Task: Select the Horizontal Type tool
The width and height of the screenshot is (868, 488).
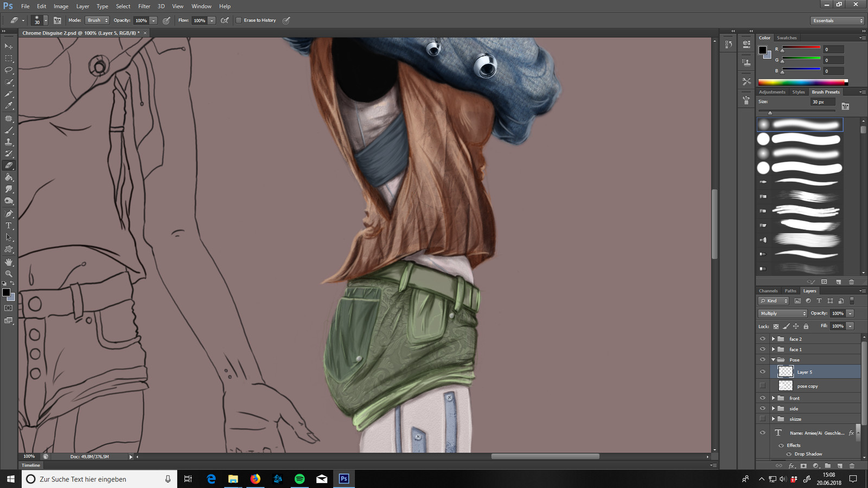Action: [9, 226]
